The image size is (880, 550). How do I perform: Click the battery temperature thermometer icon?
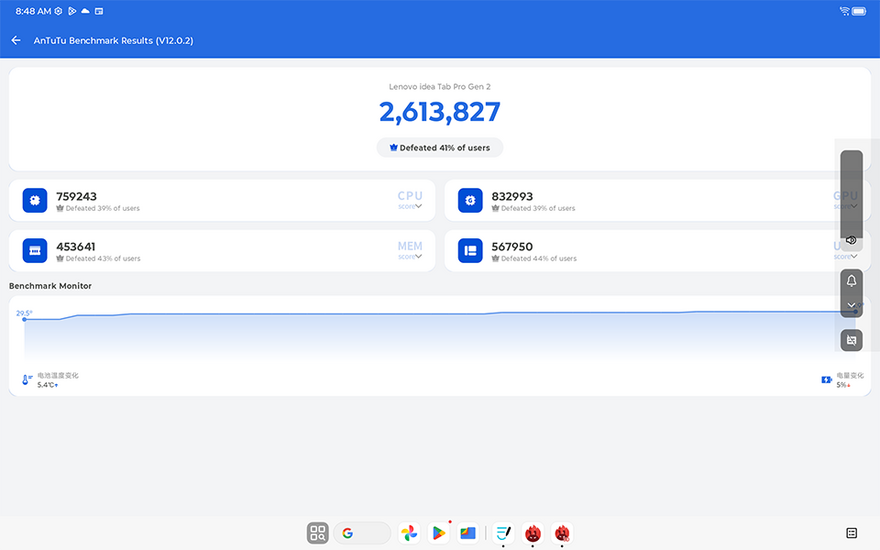coord(26,379)
